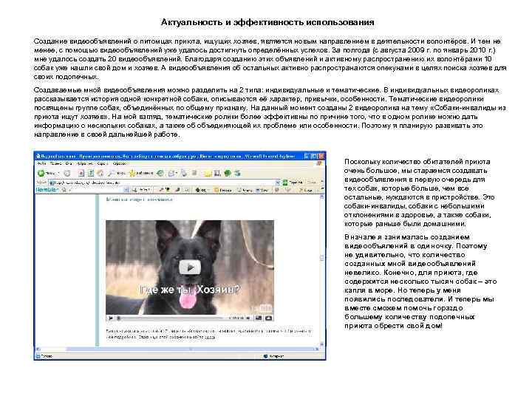Click the video player popout icon
The height and width of the screenshot is (399, 532).
point(259,318)
